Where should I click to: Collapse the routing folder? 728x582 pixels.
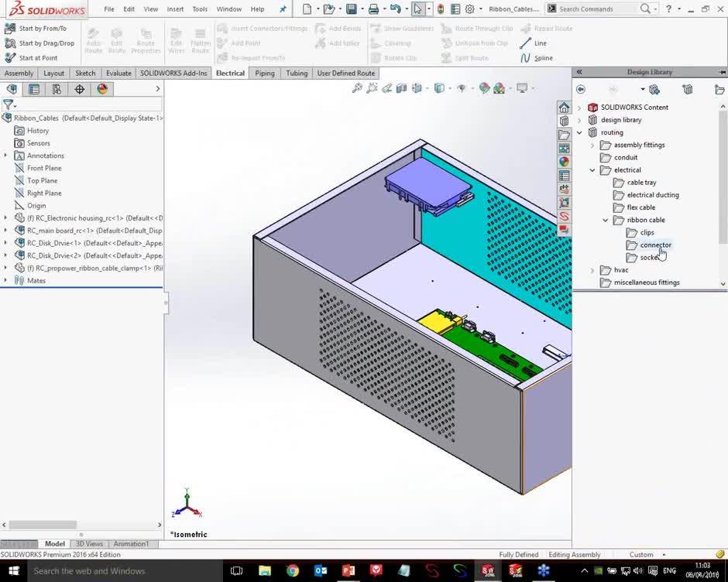coord(579,132)
